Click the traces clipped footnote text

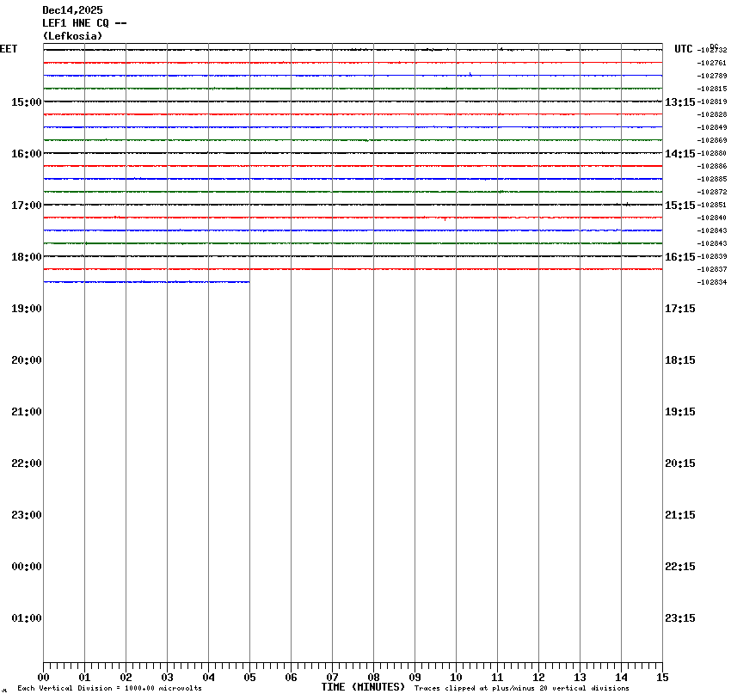[x=521, y=689]
